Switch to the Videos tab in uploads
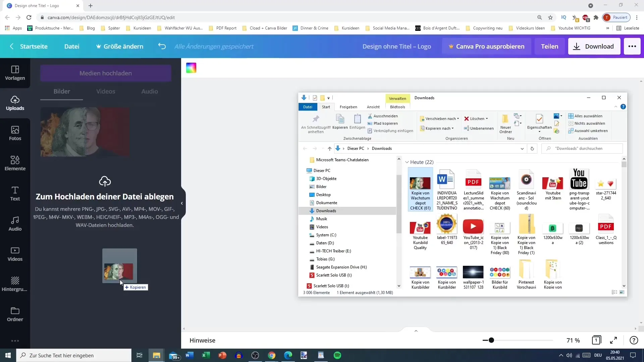The width and height of the screenshot is (644, 362). click(105, 91)
